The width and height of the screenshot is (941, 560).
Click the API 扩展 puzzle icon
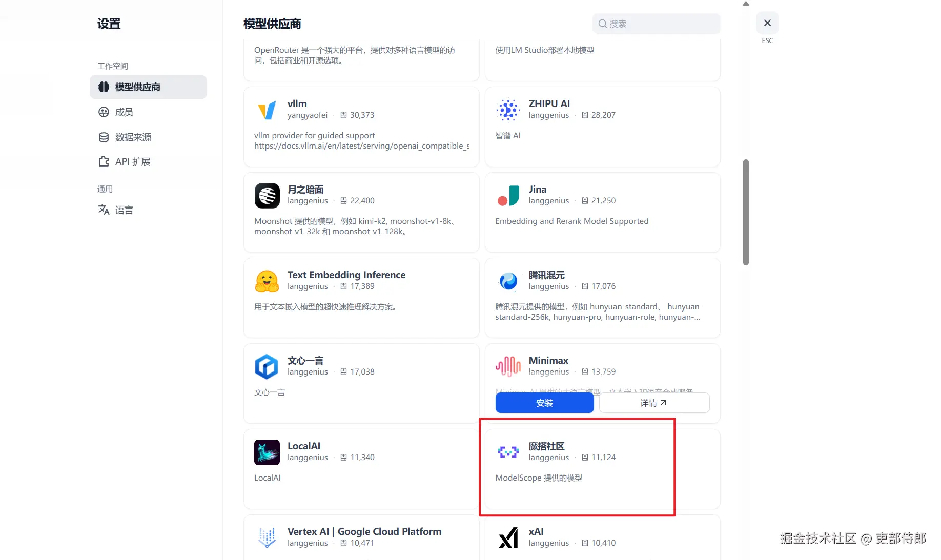click(x=104, y=162)
